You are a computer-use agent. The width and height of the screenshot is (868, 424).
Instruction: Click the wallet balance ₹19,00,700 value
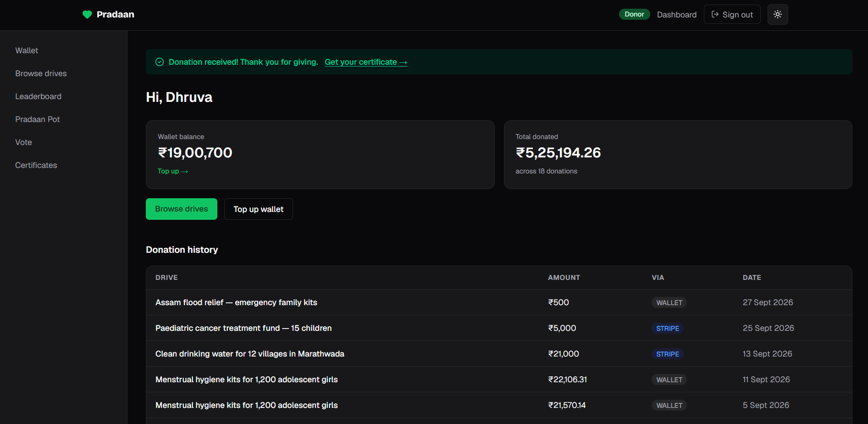(195, 152)
